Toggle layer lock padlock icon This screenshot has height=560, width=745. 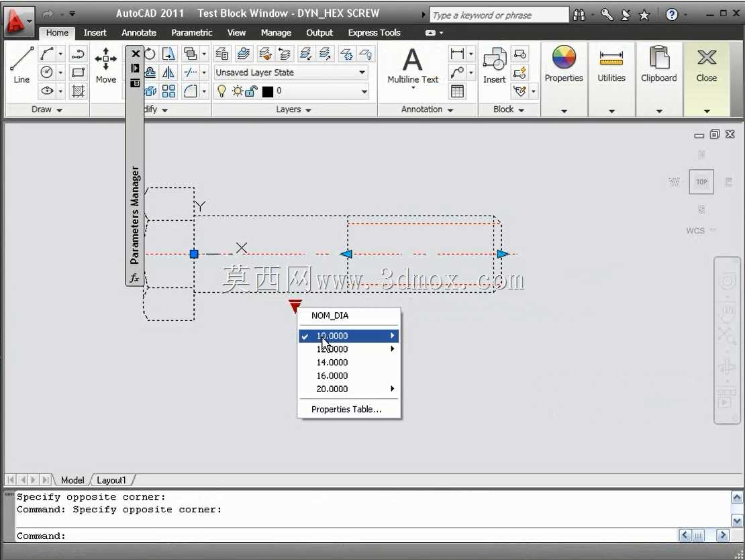tap(252, 91)
